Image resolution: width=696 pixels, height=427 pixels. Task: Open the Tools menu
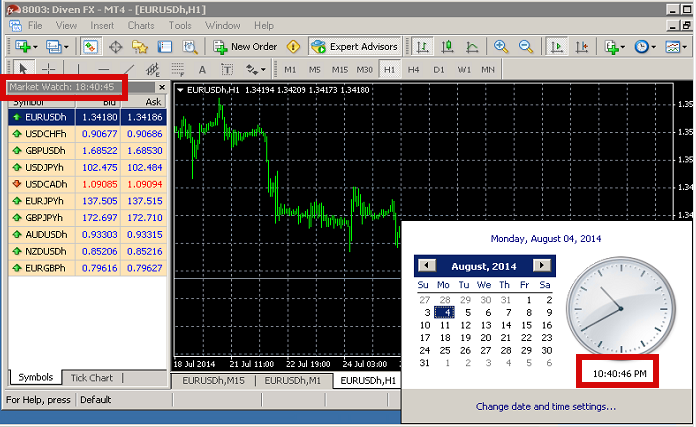(x=180, y=26)
